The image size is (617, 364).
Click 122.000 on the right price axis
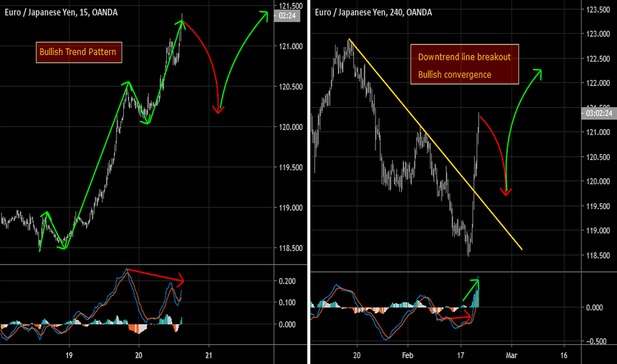click(598, 83)
